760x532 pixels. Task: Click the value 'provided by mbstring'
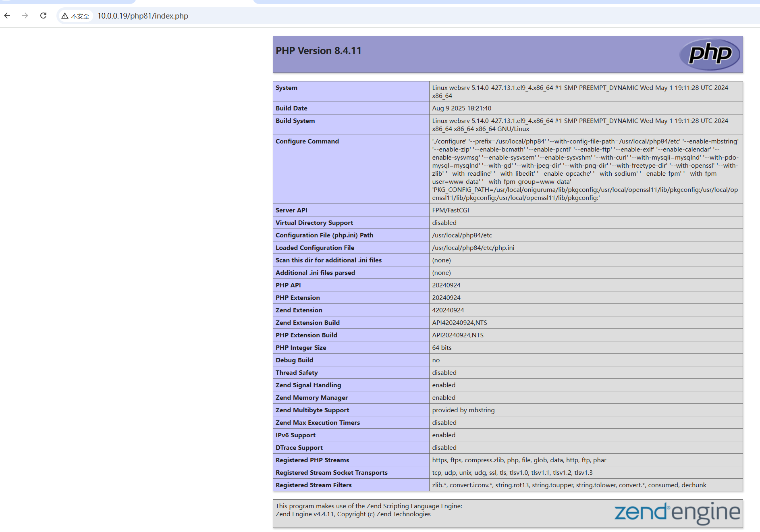463,410
